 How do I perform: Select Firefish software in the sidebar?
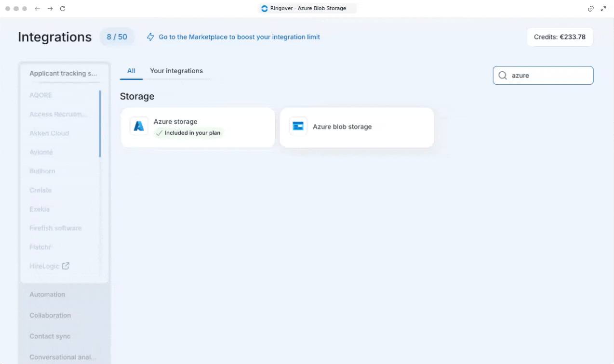pyautogui.click(x=55, y=228)
